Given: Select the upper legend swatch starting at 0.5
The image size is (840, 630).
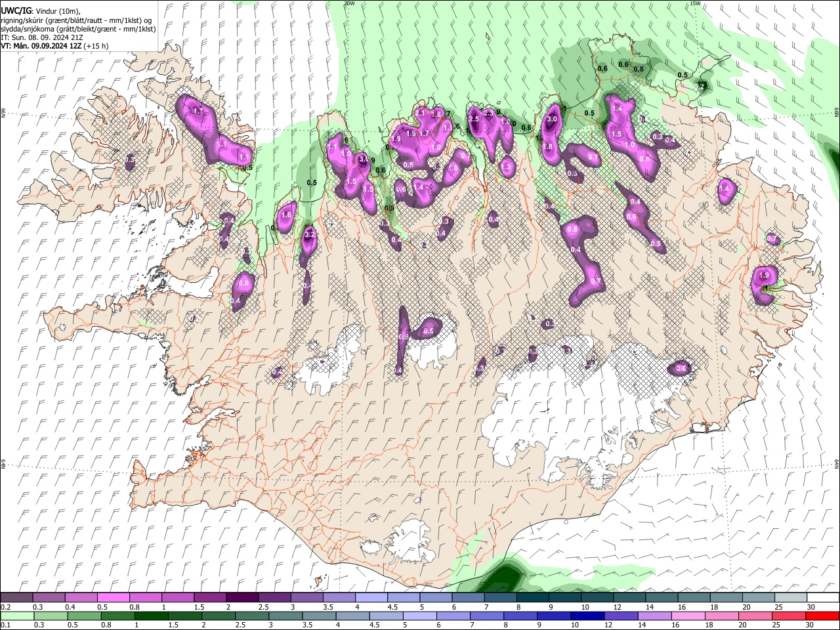Looking at the screenshot, I should coord(114,598).
